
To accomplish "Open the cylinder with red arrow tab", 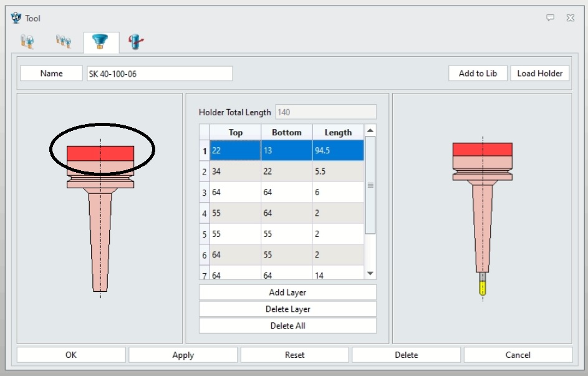I will coord(135,42).
